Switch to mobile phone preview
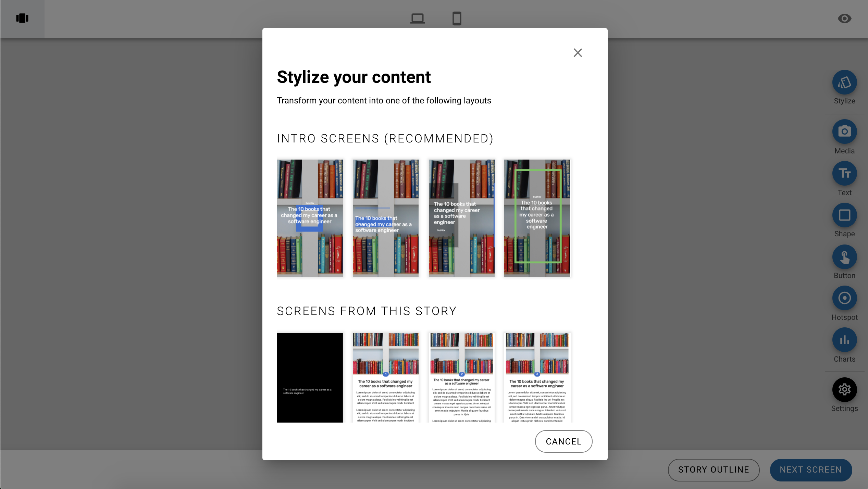 [457, 18]
